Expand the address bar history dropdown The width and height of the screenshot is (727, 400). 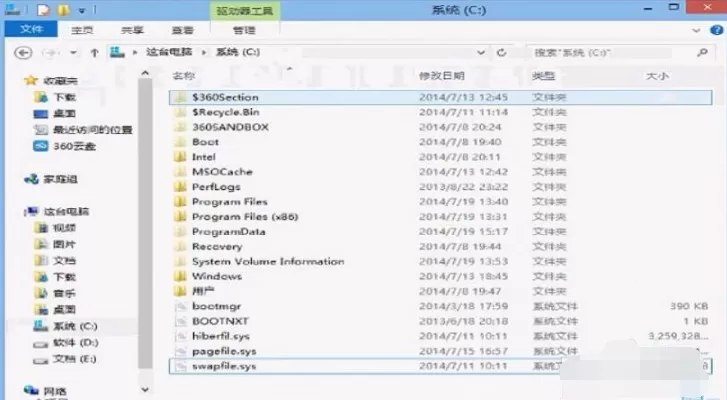coord(481,52)
